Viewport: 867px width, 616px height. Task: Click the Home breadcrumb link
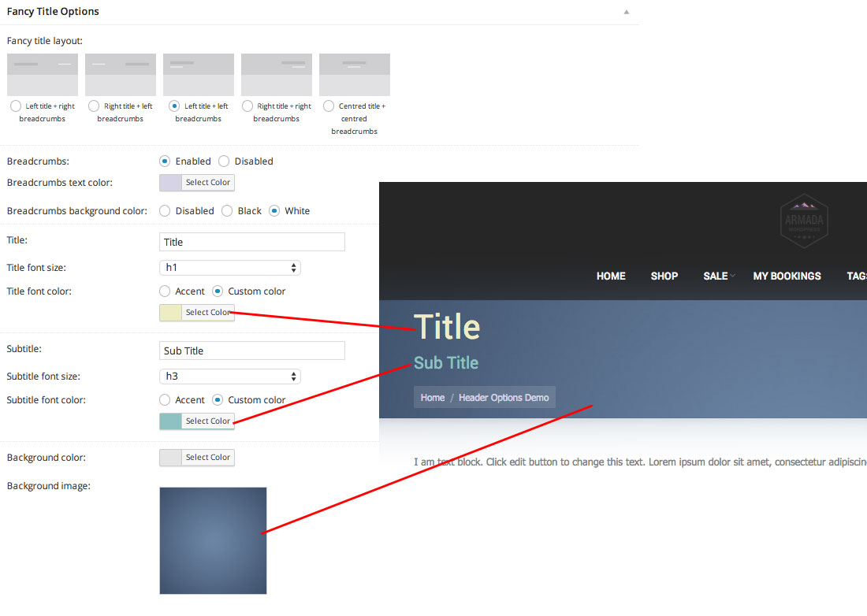(433, 398)
